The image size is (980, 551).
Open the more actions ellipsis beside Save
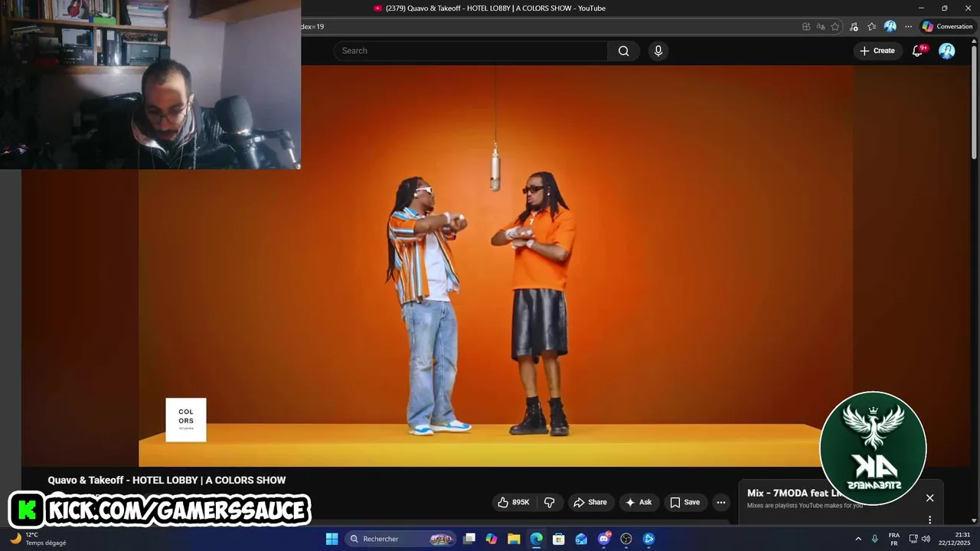720,502
